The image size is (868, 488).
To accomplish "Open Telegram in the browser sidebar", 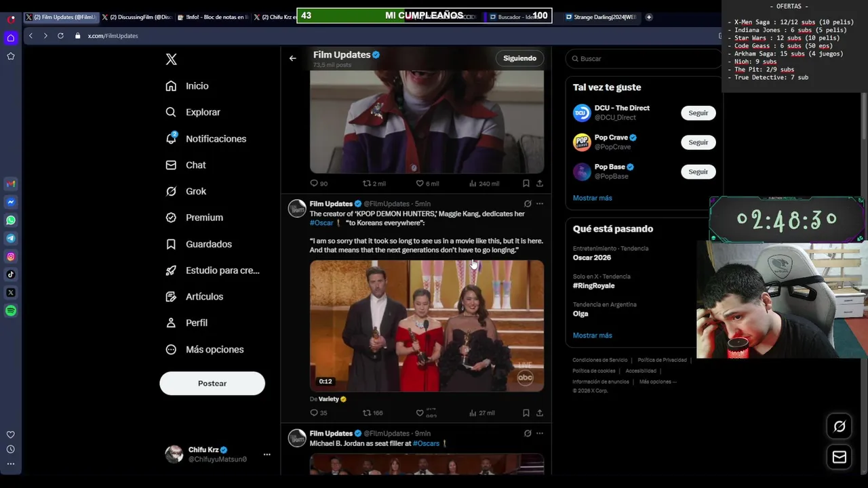I will [x=11, y=239].
